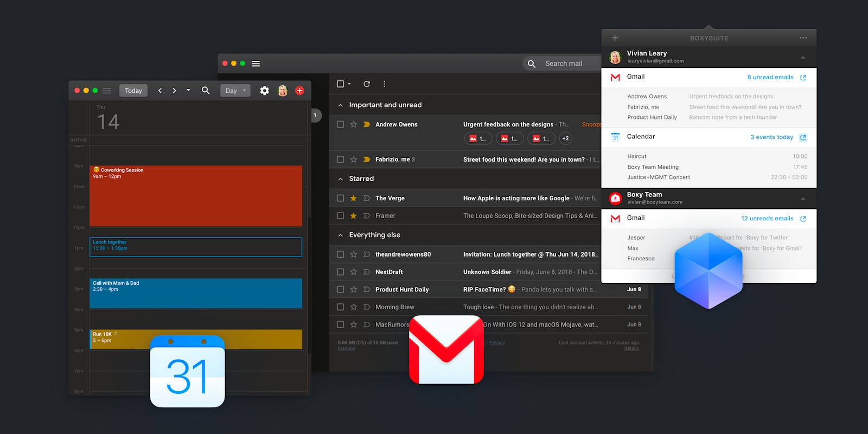Viewport: 868px width, 434px height.
Task: Collapse the Everything else section
Action: (x=340, y=235)
